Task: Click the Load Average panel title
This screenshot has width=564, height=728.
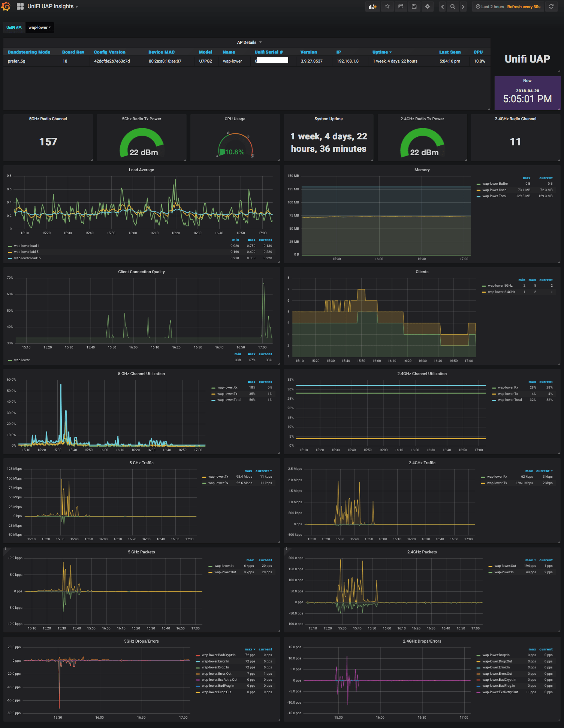Action: coord(141,170)
